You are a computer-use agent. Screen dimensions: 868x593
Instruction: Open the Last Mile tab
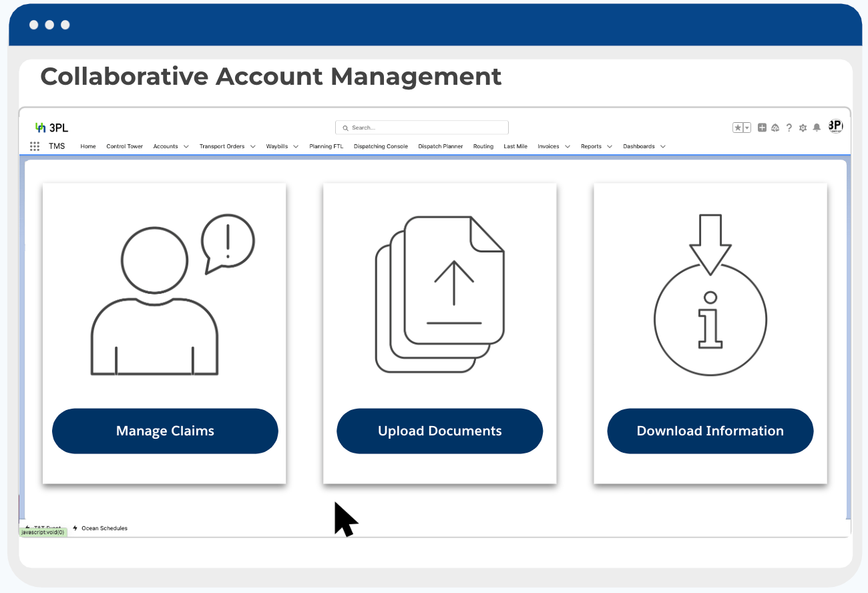515,146
